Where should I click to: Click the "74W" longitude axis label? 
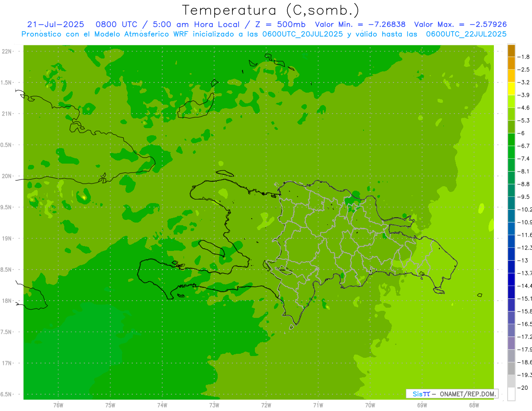162,405
